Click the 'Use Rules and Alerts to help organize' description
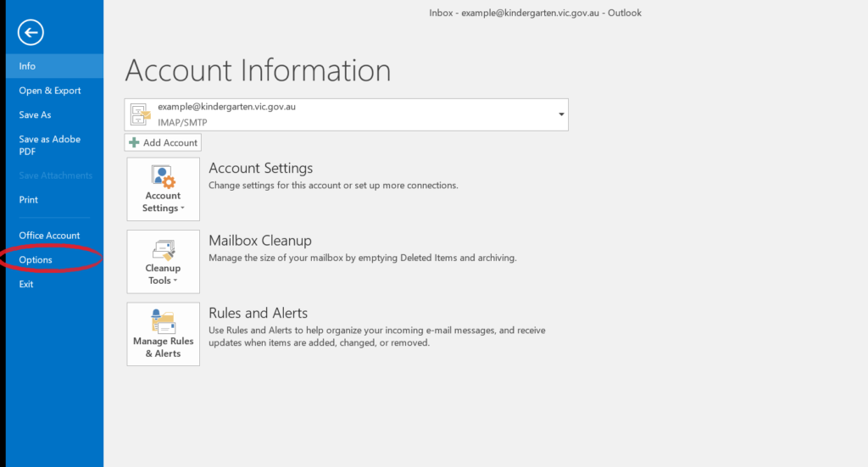This screenshot has width=868, height=467. pos(377,336)
